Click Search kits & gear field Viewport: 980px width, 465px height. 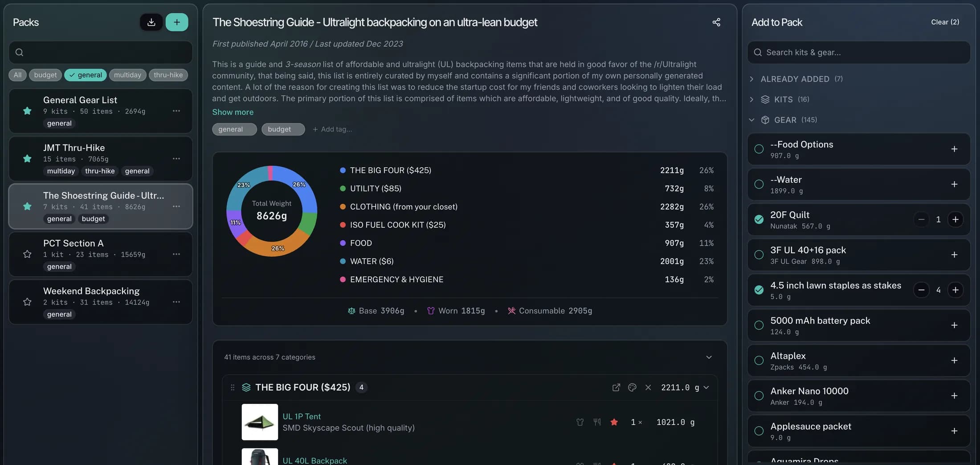858,52
